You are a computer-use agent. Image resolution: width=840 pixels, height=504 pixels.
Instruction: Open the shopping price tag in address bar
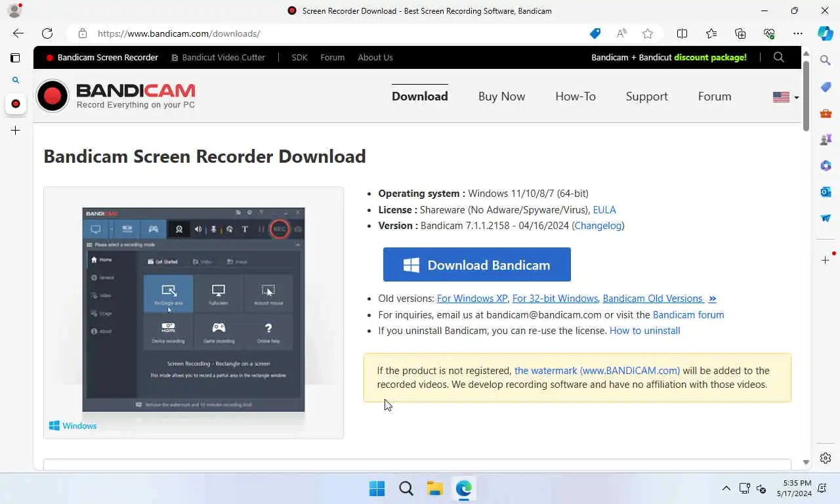click(x=595, y=33)
